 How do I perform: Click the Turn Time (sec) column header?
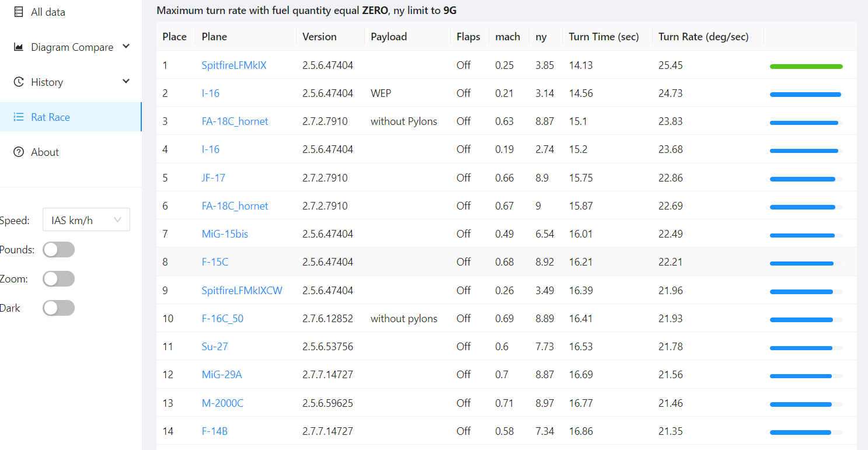pyautogui.click(x=604, y=37)
